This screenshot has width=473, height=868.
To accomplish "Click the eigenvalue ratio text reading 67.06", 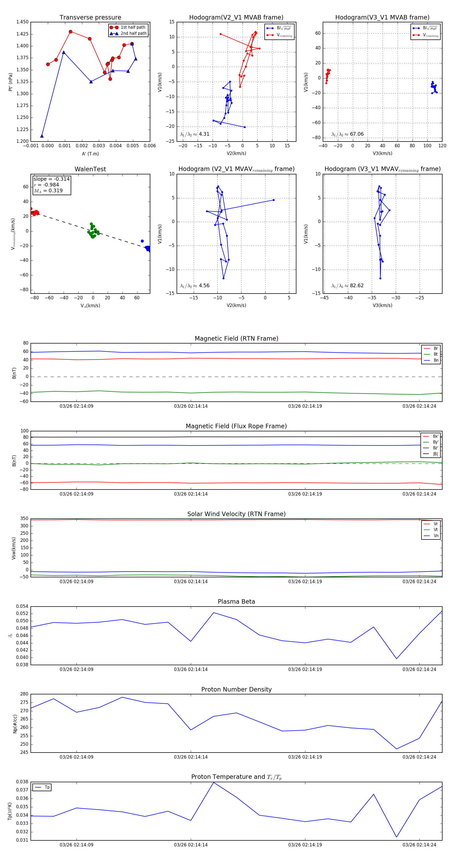I will point(347,134).
